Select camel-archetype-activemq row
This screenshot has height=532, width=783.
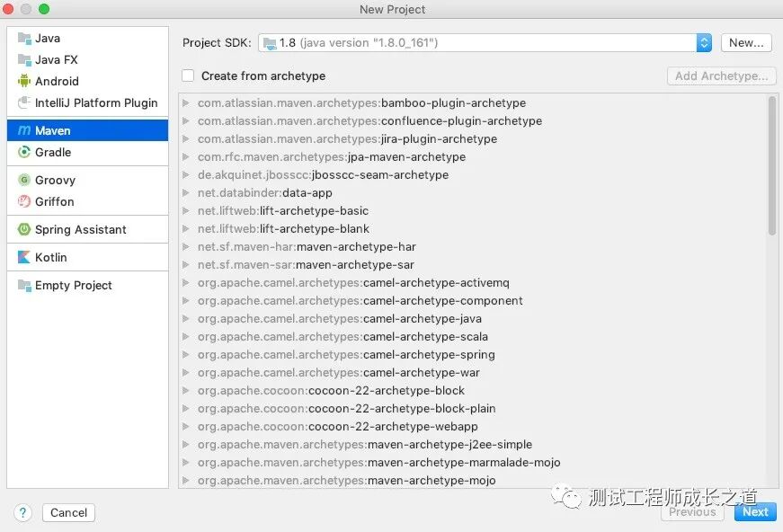coord(474,282)
